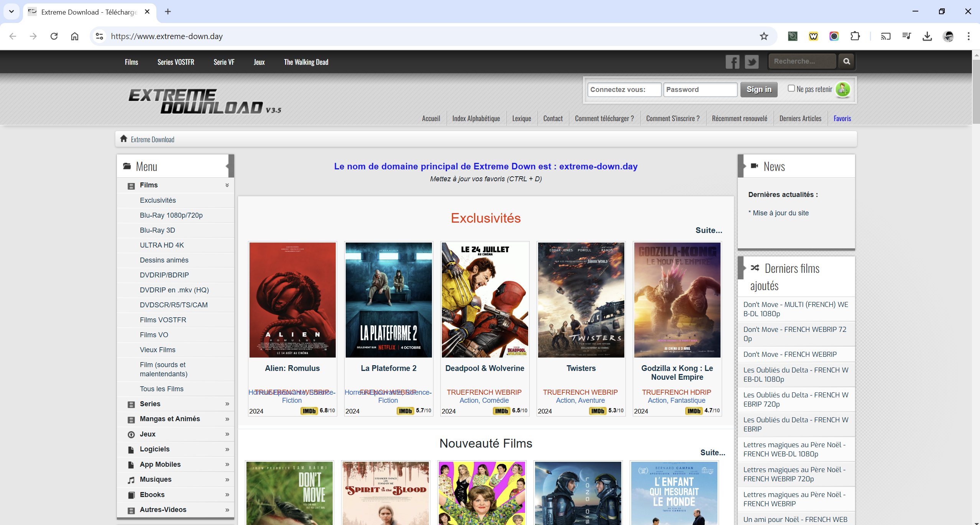
Task: Click the Sign in button
Action: [759, 88]
